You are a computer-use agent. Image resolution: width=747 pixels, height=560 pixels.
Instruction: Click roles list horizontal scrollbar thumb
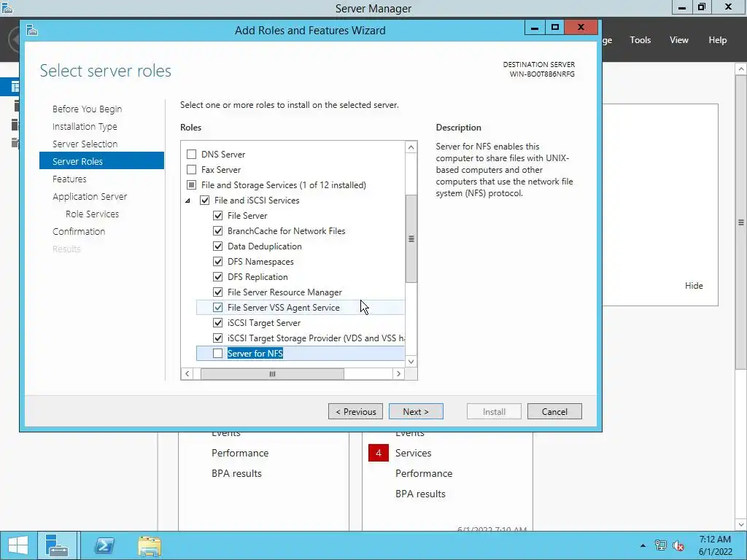(273, 374)
